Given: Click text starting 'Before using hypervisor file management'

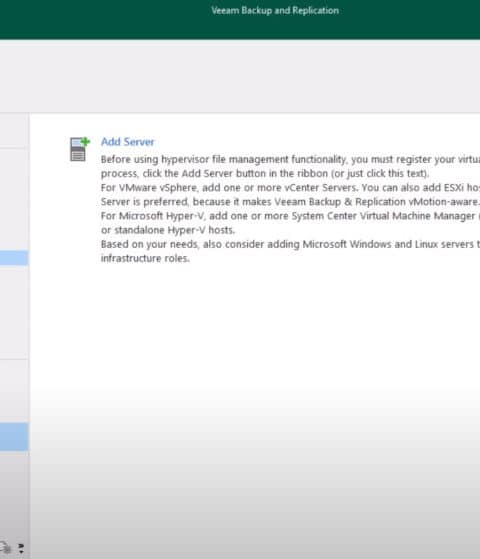Looking at the screenshot, I should tap(290, 159).
